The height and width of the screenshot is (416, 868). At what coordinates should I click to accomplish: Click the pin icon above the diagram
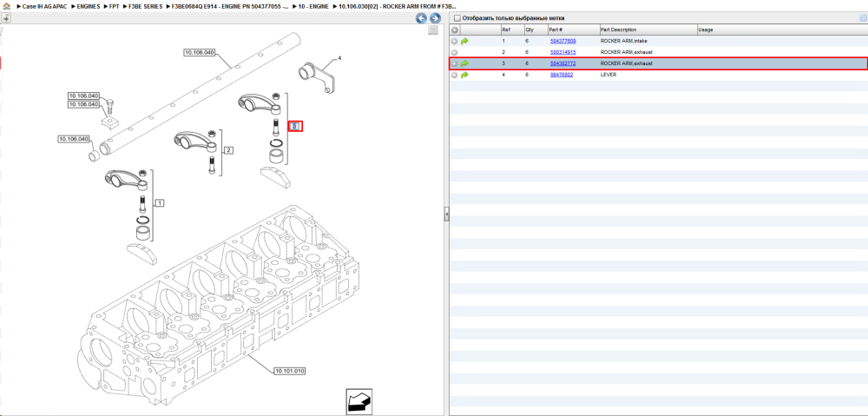[x=7, y=18]
